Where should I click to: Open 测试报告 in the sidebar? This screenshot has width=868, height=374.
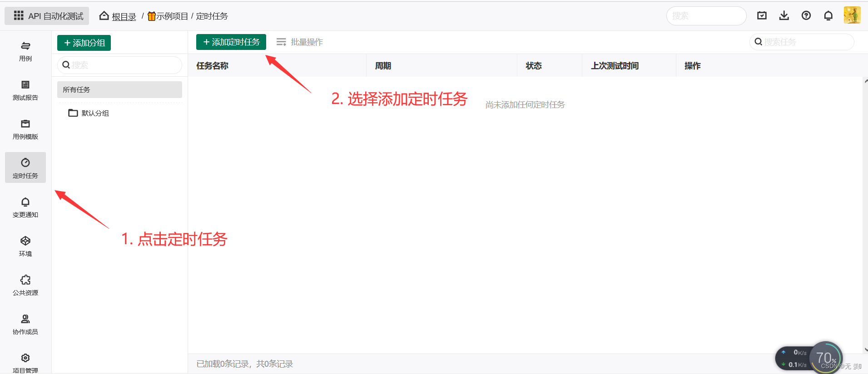click(25, 90)
